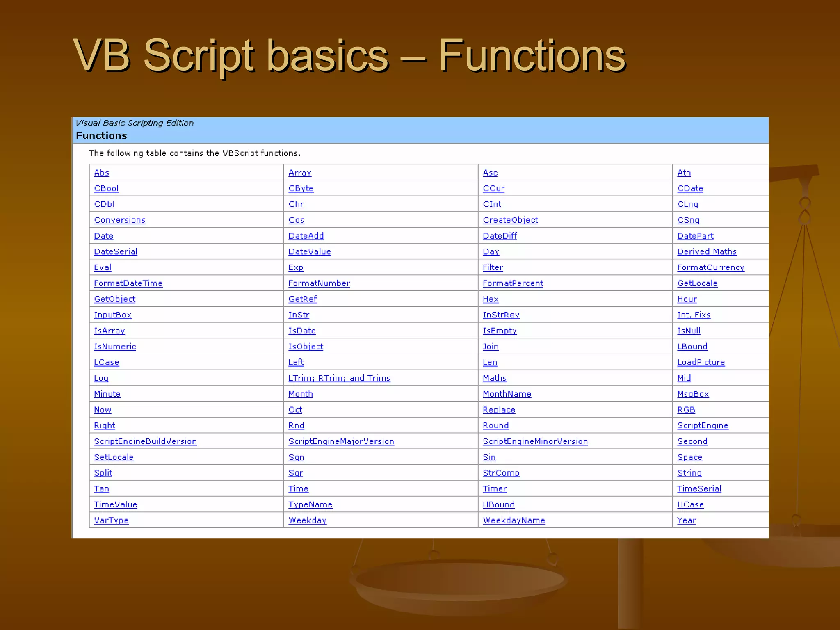
Task: Click the CByte link
Action: pyautogui.click(x=301, y=188)
